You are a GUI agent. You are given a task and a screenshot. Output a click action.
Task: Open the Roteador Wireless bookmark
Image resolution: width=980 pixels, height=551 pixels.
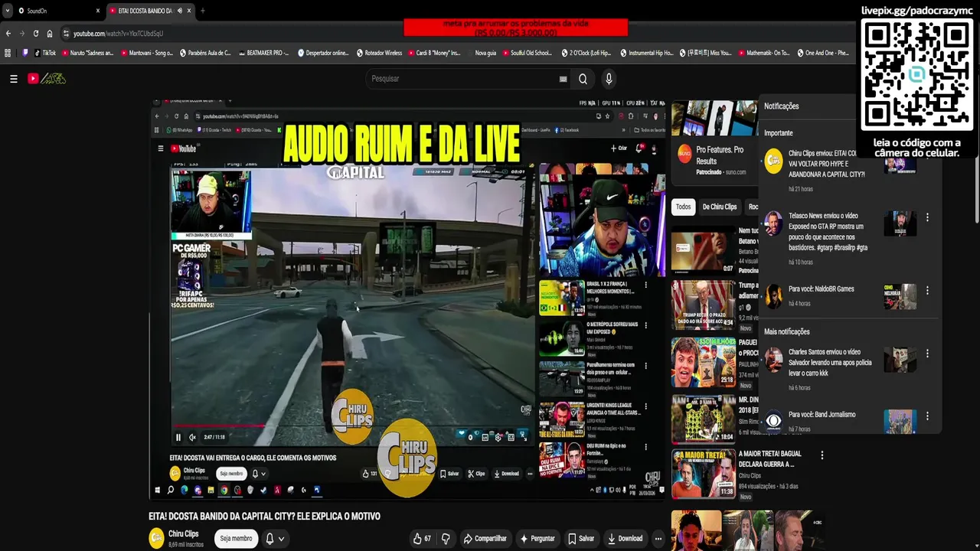(380, 53)
